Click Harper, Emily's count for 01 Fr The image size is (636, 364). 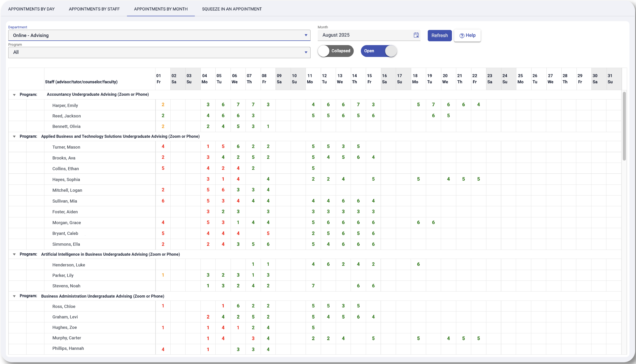(x=163, y=105)
